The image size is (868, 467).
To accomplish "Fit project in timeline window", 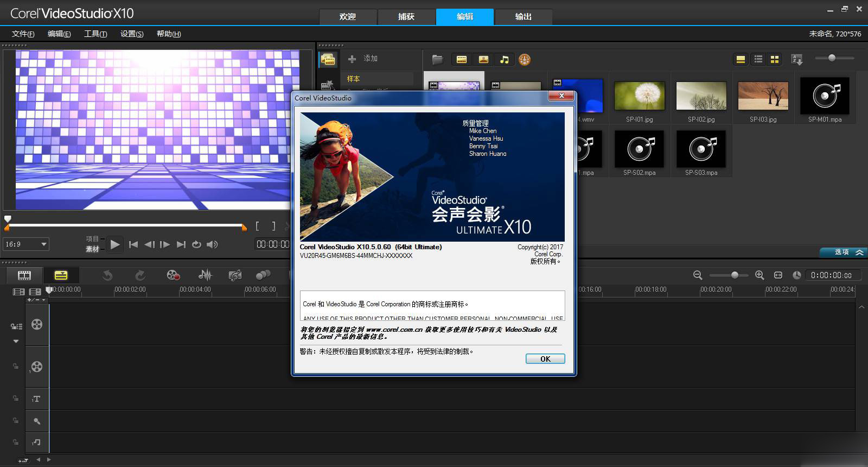I will pos(778,275).
